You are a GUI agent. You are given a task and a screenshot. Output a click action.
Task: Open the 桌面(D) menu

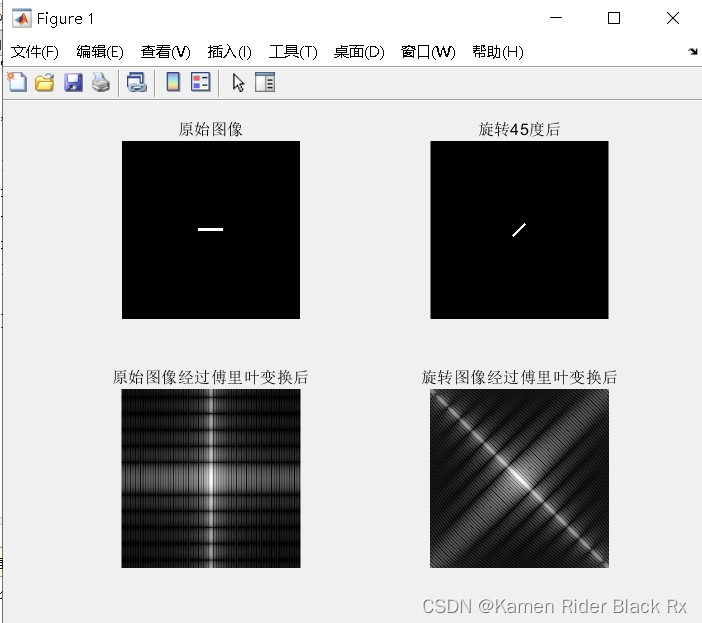pos(359,52)
